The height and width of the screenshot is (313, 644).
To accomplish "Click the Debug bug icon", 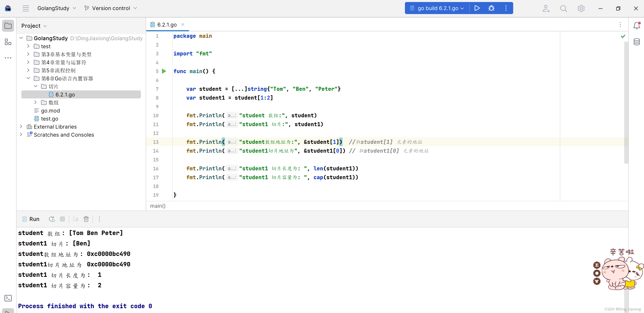I will point(491,8).
